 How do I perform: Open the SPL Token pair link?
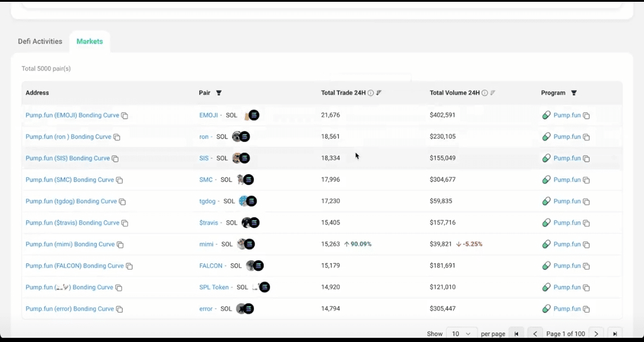pos(214,287)
